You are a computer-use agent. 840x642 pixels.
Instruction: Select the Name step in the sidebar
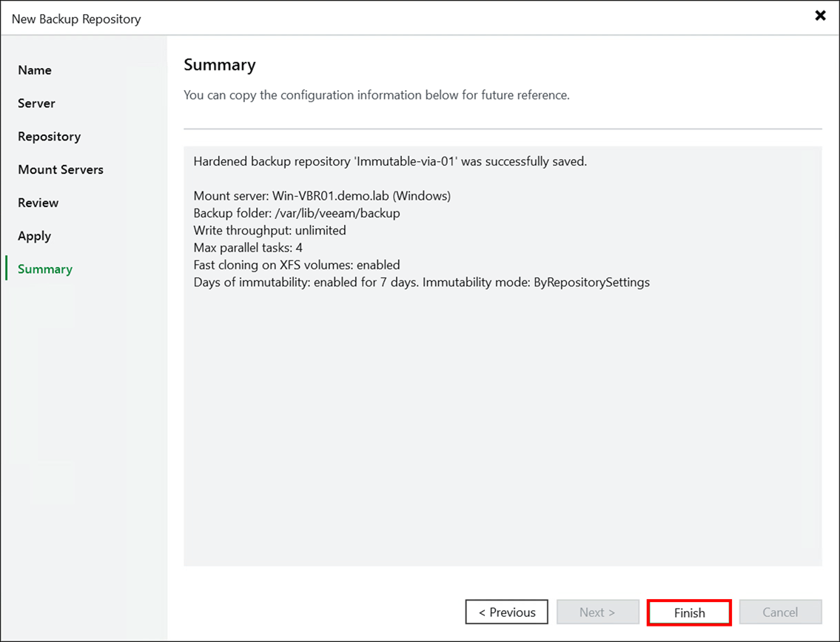(34, 70)
